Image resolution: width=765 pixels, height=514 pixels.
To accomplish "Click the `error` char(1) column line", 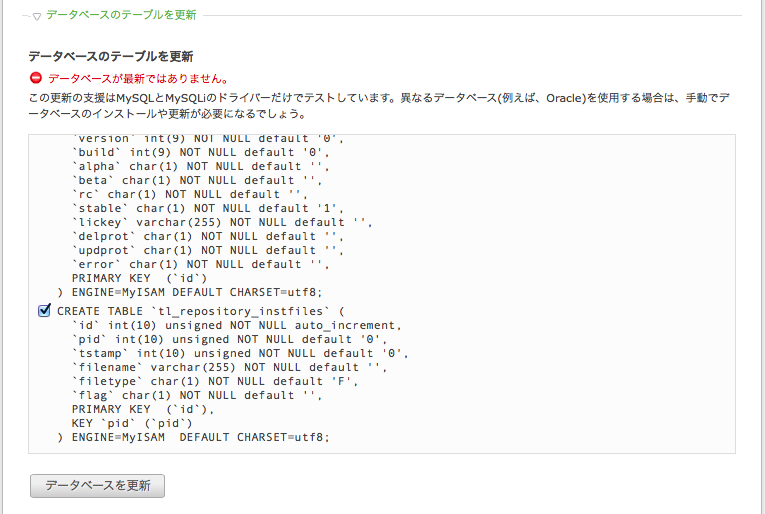I will coord(201,264).
